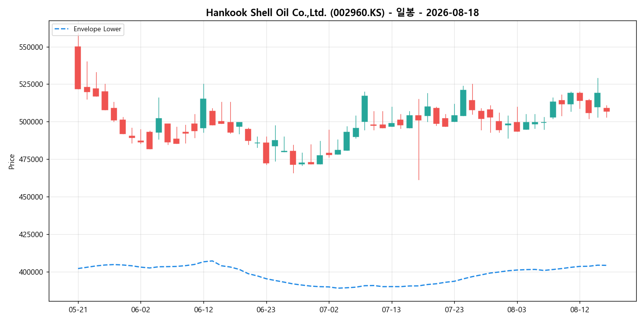Image resolution: width=644 pixels, height=322 pixels.
Task: Click the 08-03 date axis label
Action: coord(517,310)
